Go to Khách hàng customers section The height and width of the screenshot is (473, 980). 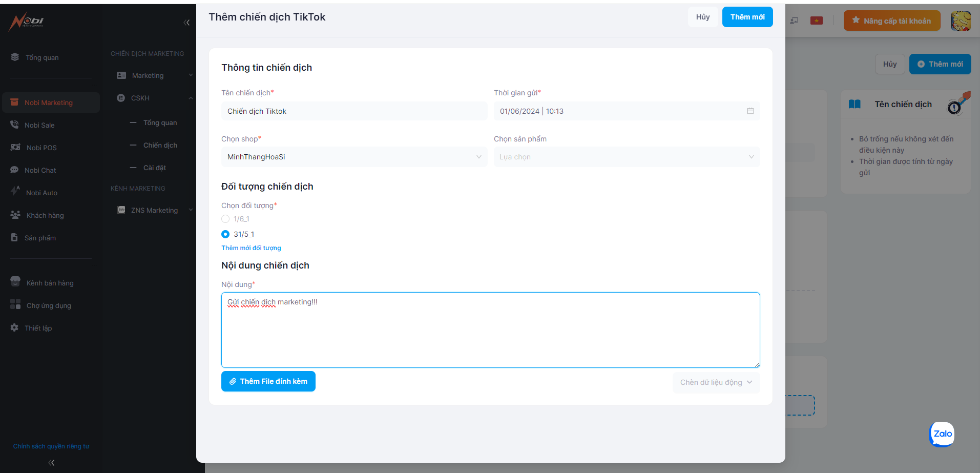click(45, 215)
